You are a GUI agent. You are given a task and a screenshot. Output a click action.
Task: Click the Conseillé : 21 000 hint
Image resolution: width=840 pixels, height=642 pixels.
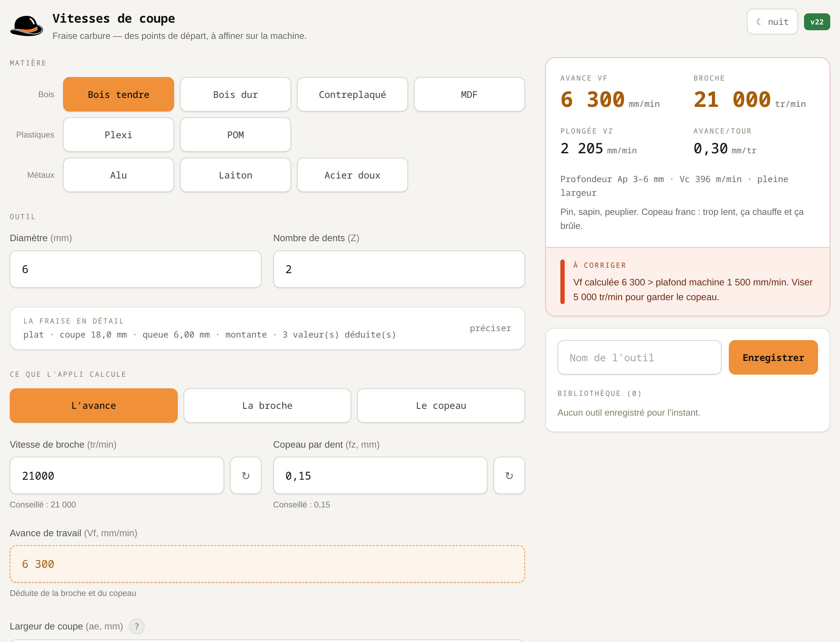43,505
